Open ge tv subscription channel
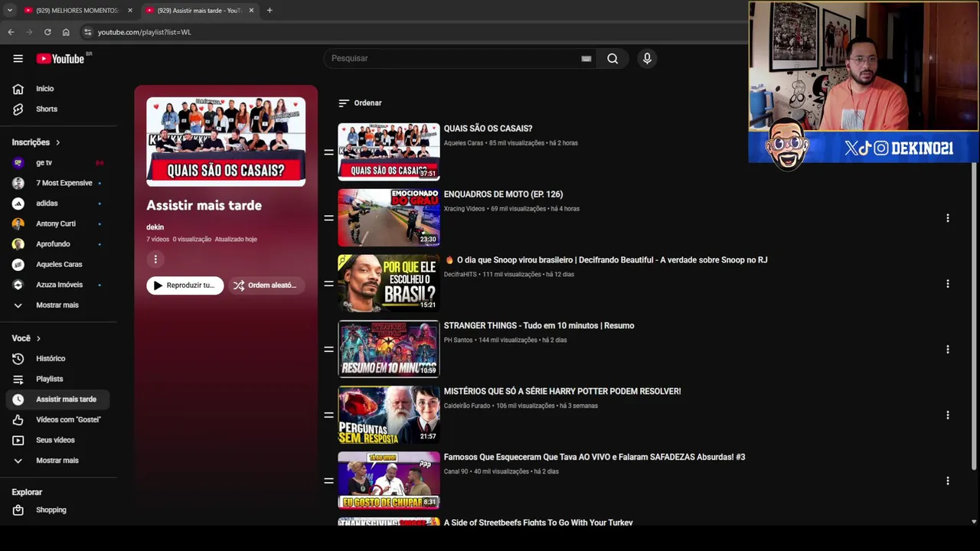The width and height of the screenshot is (980, 551). 58,162
